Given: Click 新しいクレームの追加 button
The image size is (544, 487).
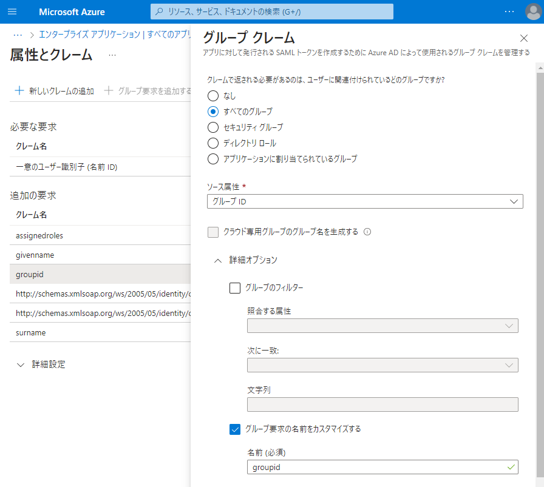Looking at the screenshot, I should 54,91.
